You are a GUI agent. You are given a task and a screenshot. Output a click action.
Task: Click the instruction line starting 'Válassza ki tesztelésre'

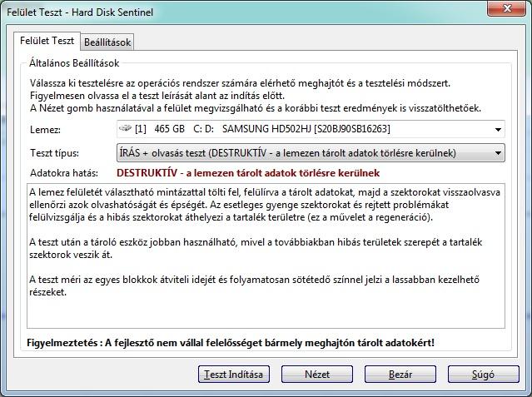[x=240, y=83]
